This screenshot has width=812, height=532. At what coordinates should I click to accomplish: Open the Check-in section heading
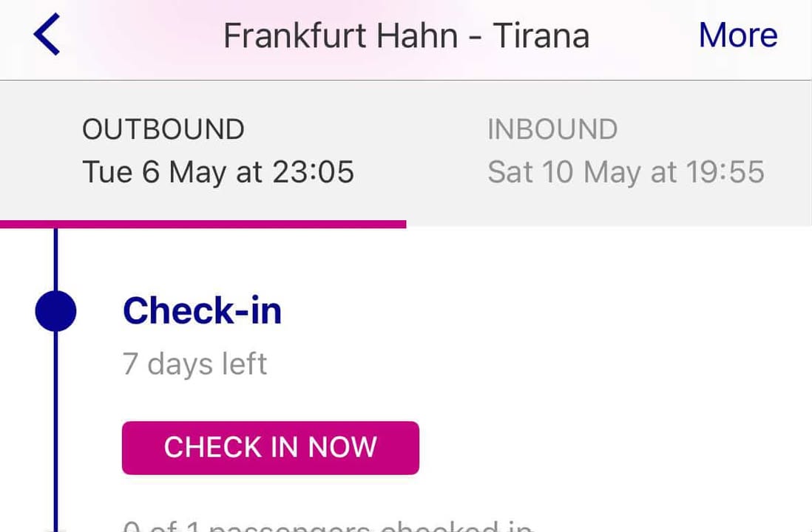202,310
